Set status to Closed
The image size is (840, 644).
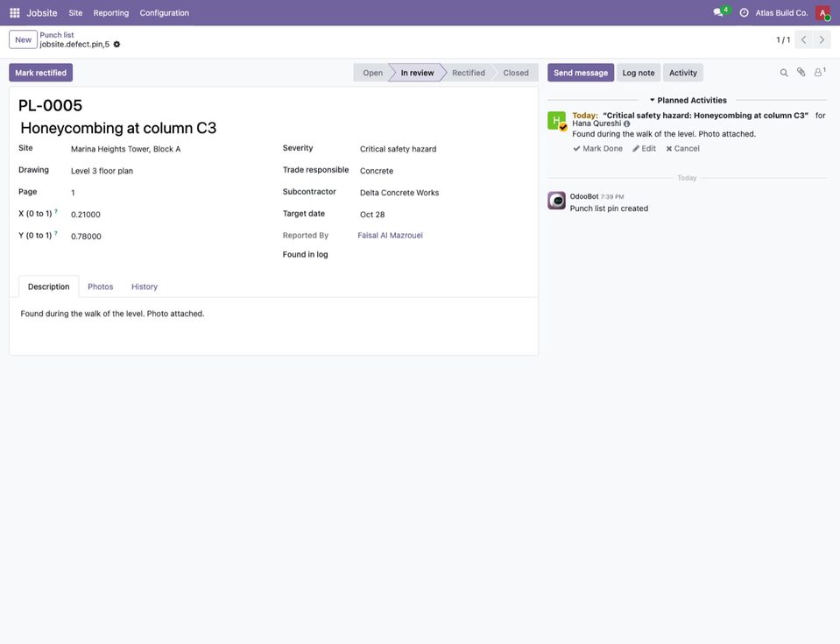pos(515,73)
